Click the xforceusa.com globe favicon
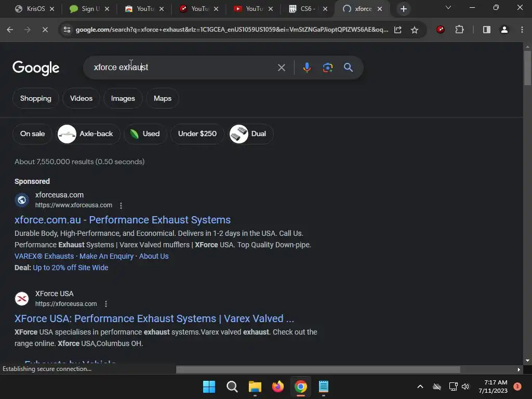The image size is (532, 399). (22, 200)
